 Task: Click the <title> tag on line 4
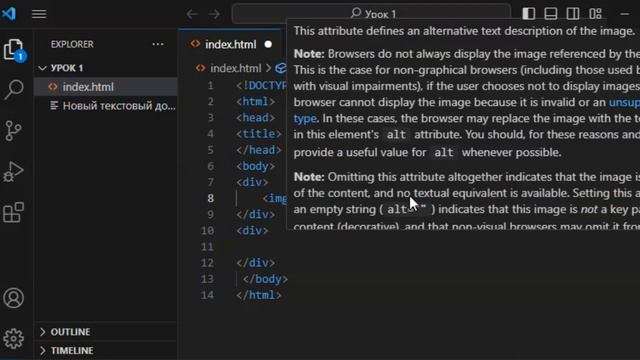coord(259,134)
